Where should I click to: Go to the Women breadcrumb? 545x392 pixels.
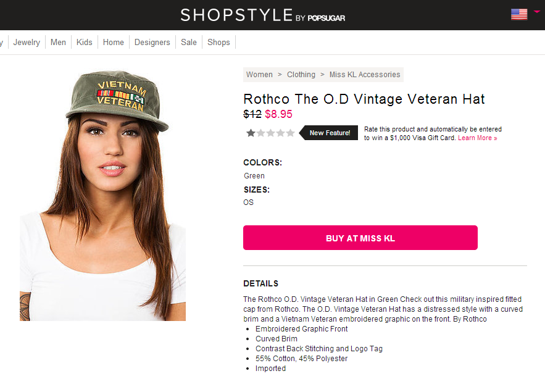click(259, 75)
